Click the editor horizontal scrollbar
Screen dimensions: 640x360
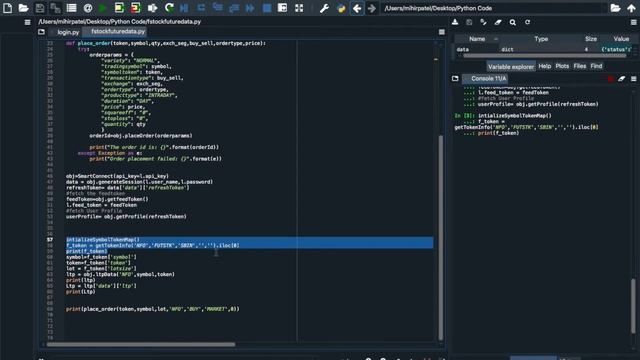(x=141, y=344)
